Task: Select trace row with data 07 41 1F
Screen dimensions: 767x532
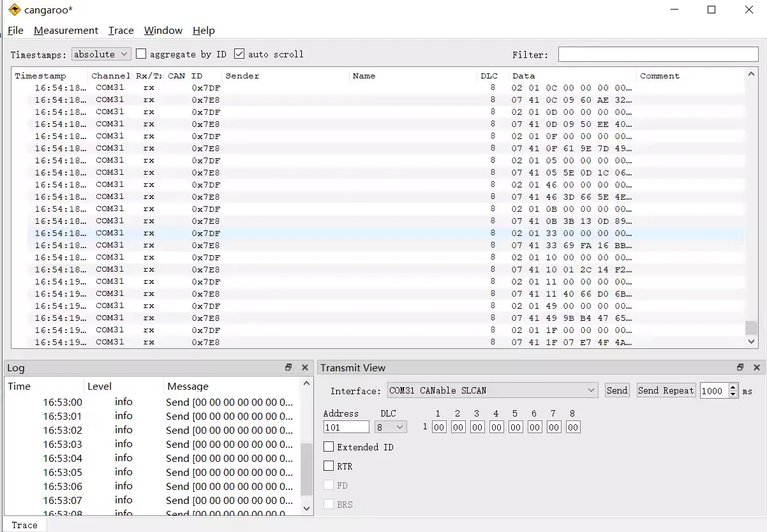Action: click(386, 343)
